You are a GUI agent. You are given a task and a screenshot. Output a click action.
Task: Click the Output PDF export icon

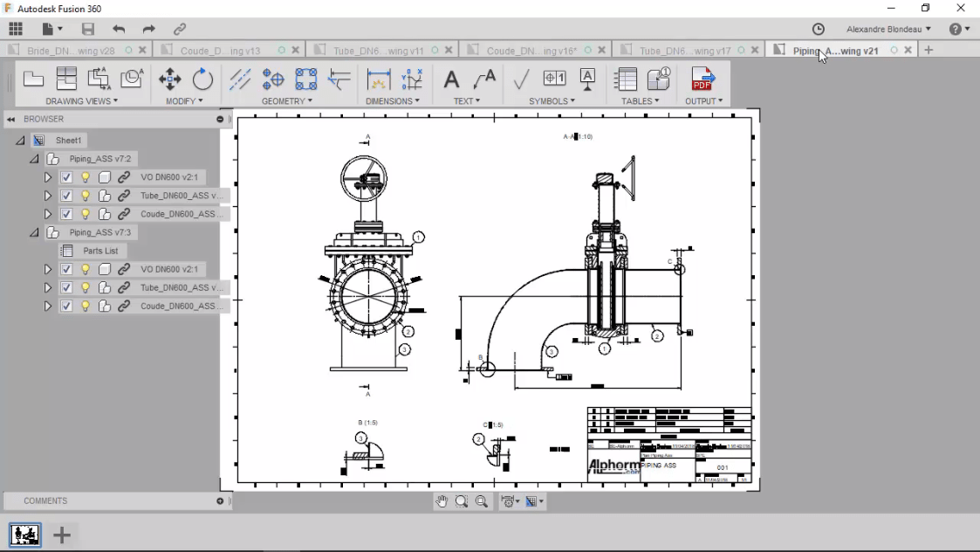pos(702,79)
